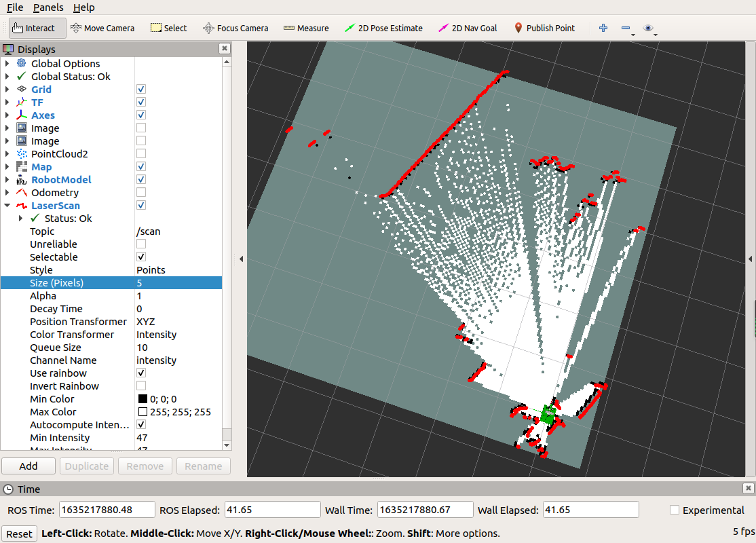The height and width of the screenshot is (543, 756).
Task: Click the RobotModel display icon
Action: tap(22, 179)
